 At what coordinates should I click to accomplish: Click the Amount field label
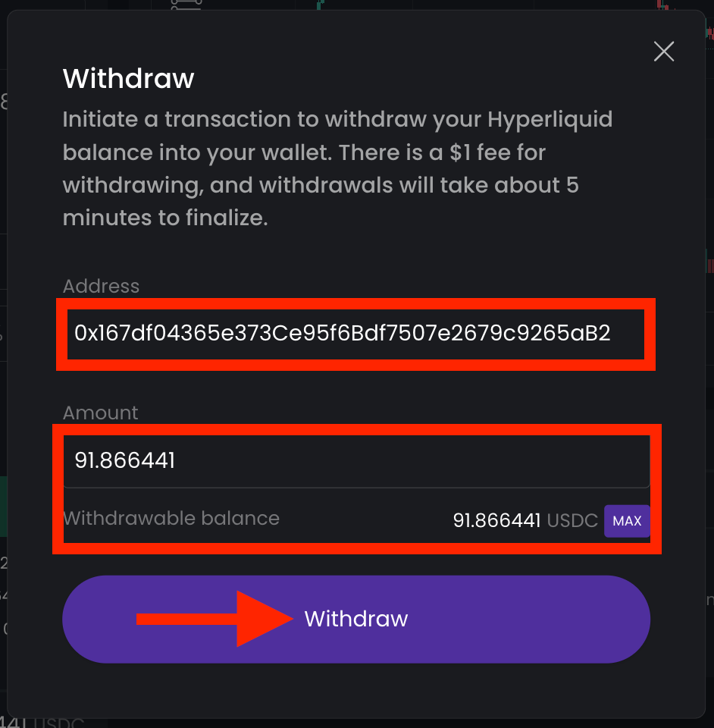pyautogui.click(x=100, y=413)
